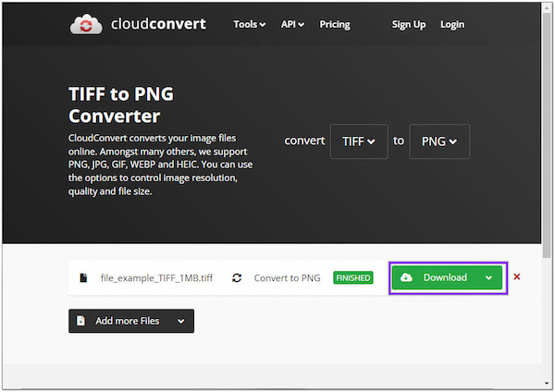This screenshot has width=555, height=392.
Task: Click the page vertical scrollbar thumb
Action: 548,134
